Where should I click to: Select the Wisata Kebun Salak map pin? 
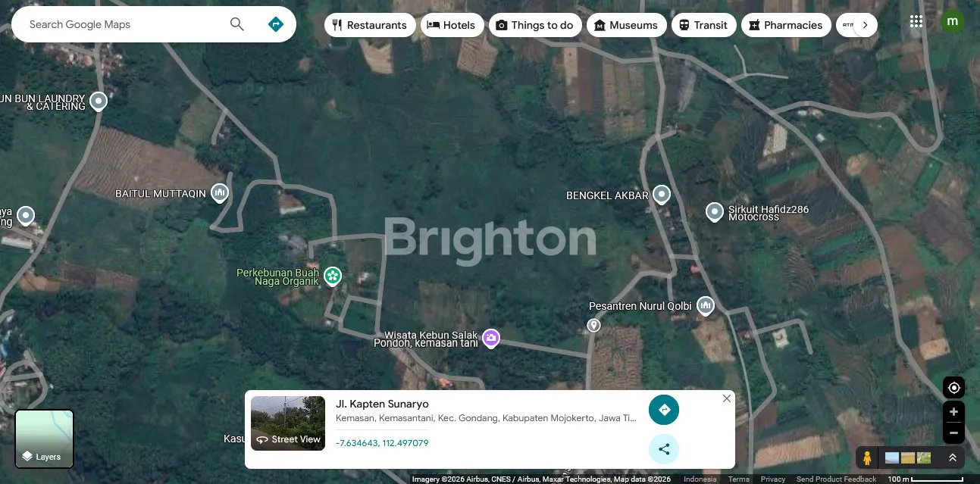(491, 338)
